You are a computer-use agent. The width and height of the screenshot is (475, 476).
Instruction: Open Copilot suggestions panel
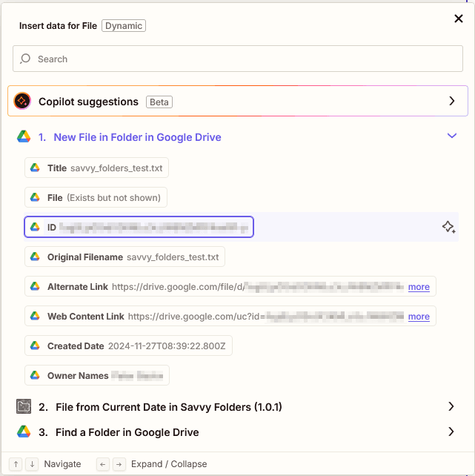(237, 101)
